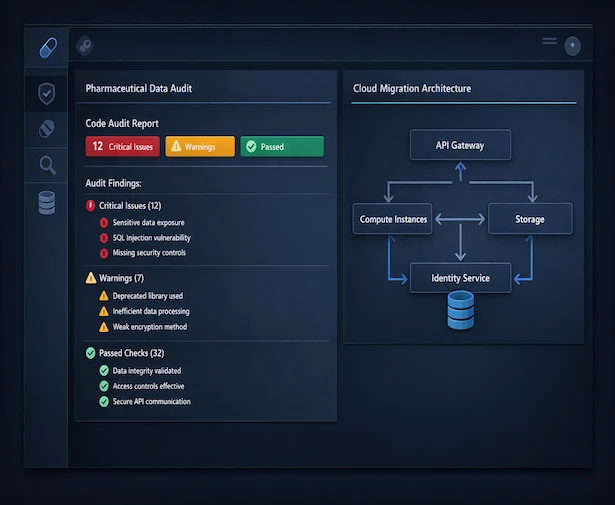Screen dimensions: 615x505
Task: Filter by the orange Warnings badge
Action: coord(199,147)
